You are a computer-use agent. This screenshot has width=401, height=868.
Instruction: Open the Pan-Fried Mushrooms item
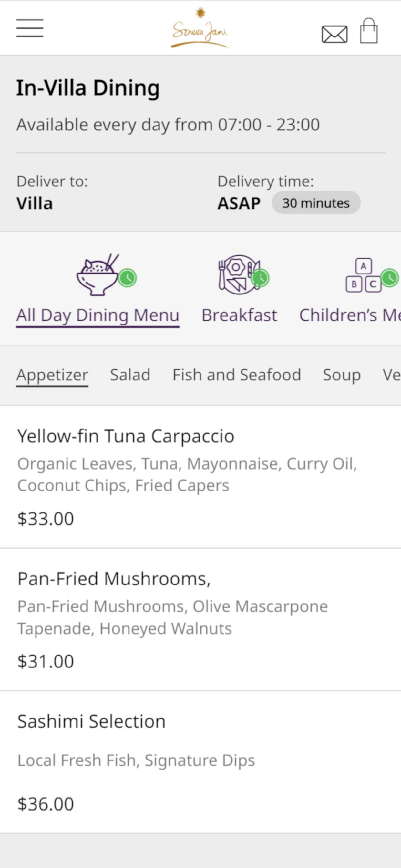tap(114, 579)
